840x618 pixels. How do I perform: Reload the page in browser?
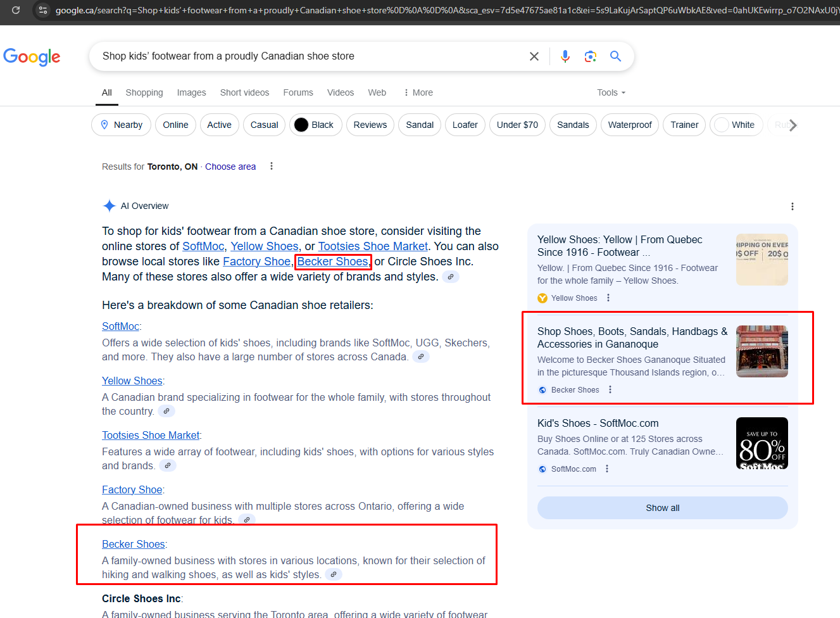(x=16, y=10)
